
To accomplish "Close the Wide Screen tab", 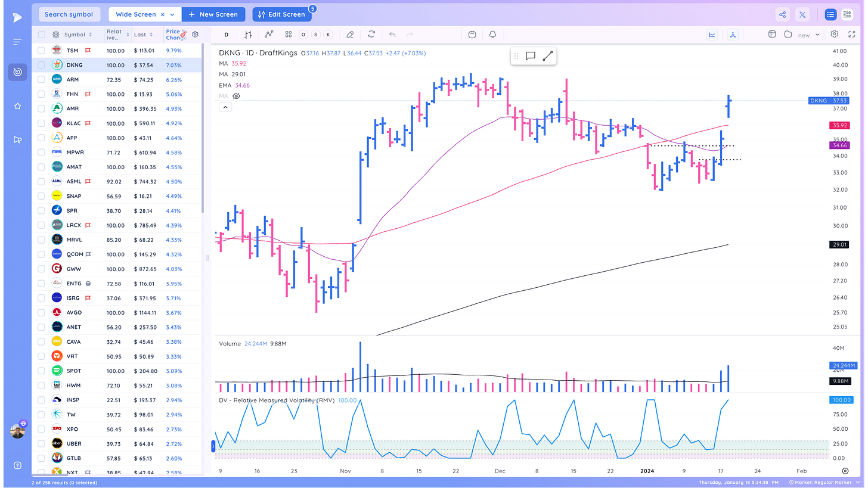I will point(163,14).
